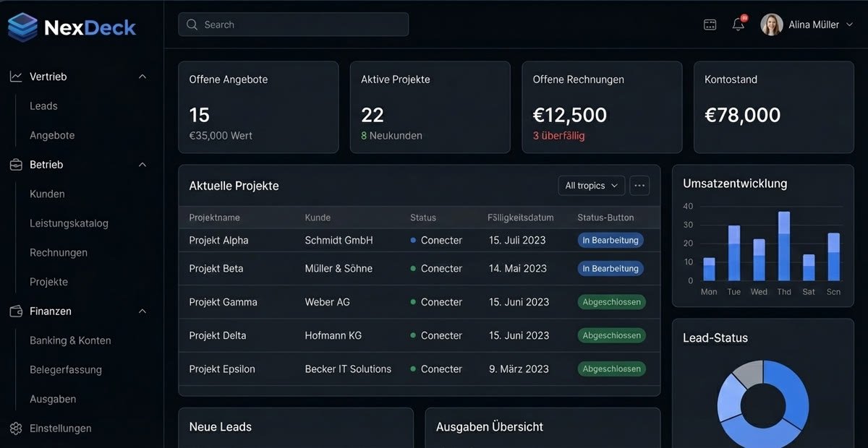Open Einstellungen via the gear icon

click(16, 428)
